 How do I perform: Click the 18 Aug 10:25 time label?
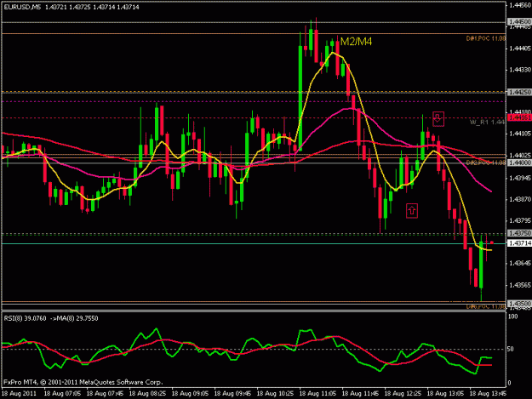[x=275, y=394]
